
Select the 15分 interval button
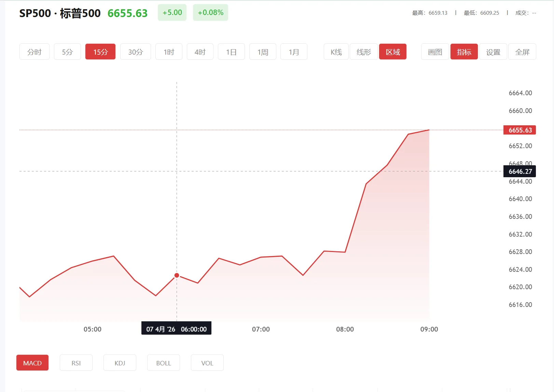pyautogui.click(x=100, y=52)
